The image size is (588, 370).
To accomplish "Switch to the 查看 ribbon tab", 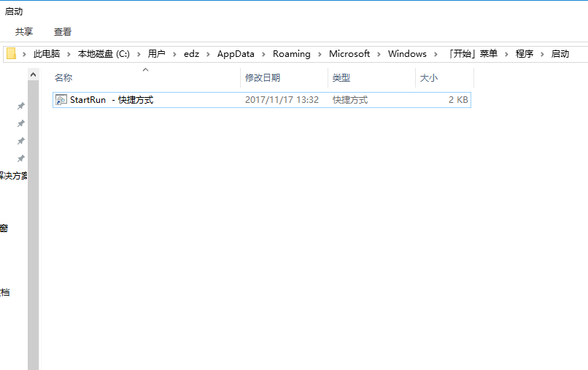I will 63,31.
